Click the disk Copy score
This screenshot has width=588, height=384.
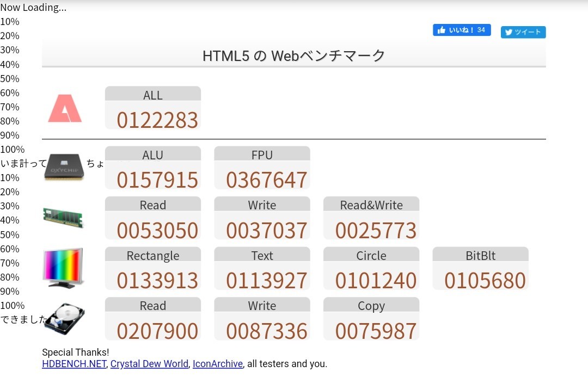[371, 319]
